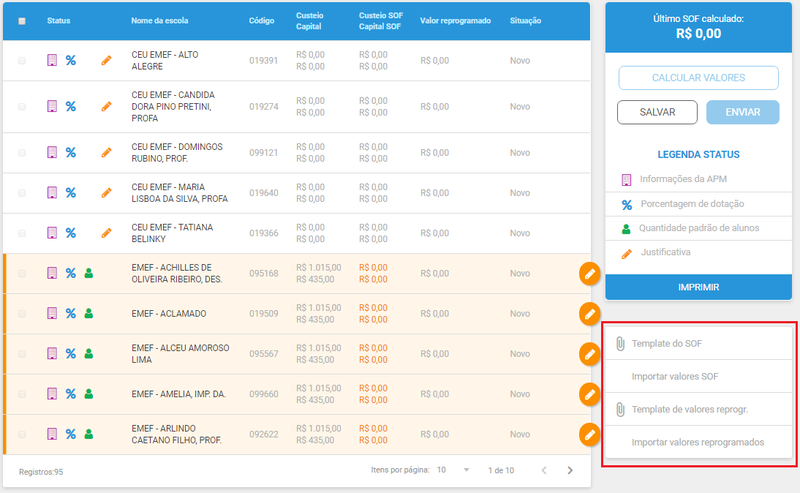Click 'Porcentagem de dotação' legend entry

point(692,204)
